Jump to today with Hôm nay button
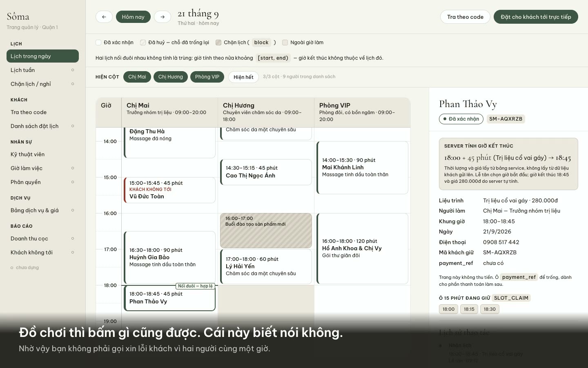This screenshot has height=368, width=588. click(133, 17)
